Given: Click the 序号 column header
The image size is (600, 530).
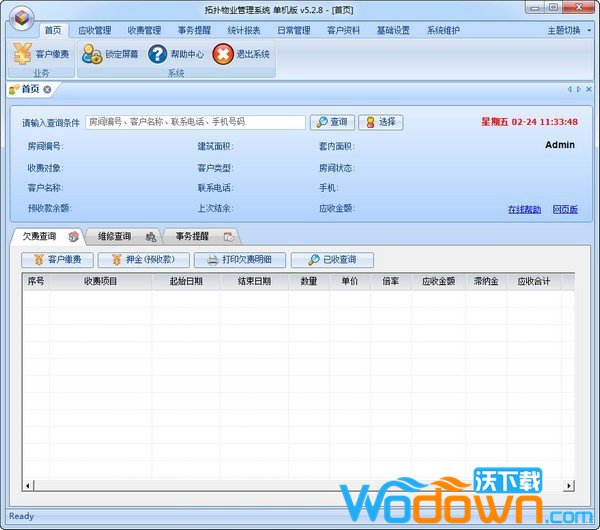Looking at the screenshot, I should [x=36, y=281].
